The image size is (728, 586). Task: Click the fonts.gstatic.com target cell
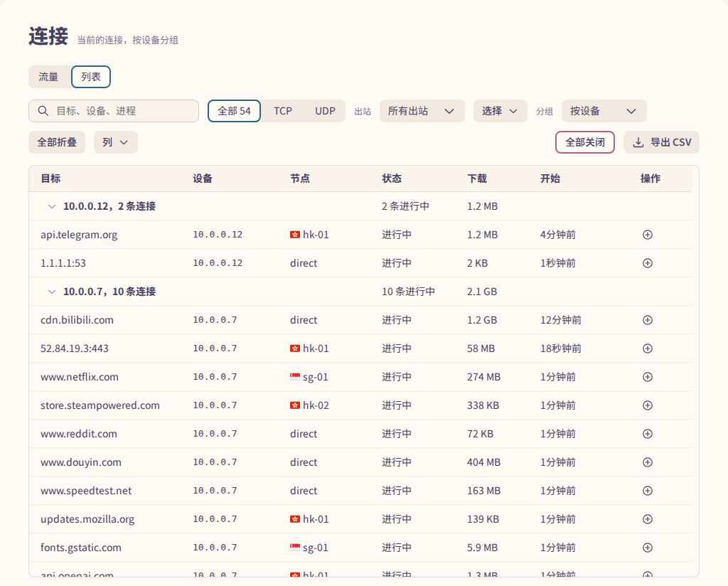pyautogui.click(x=81, y=548)
